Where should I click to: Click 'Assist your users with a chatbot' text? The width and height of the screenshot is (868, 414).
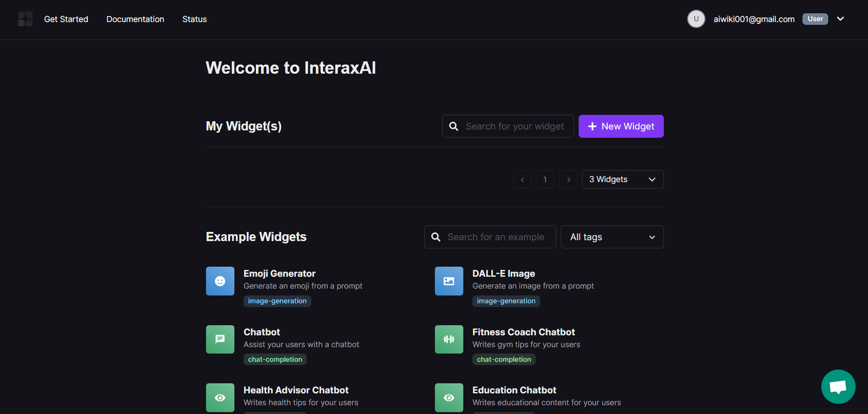pyautogui.click(x=301, y=345)
